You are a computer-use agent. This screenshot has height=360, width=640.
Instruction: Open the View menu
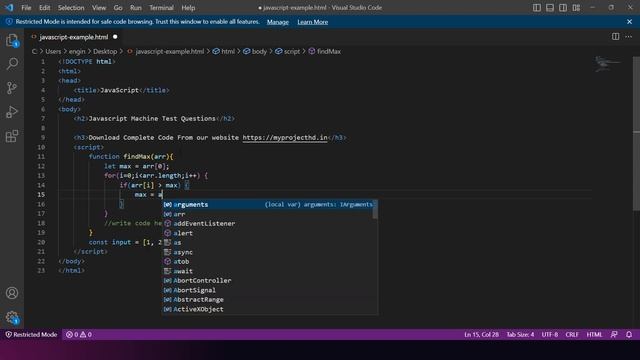pos(99,8)
